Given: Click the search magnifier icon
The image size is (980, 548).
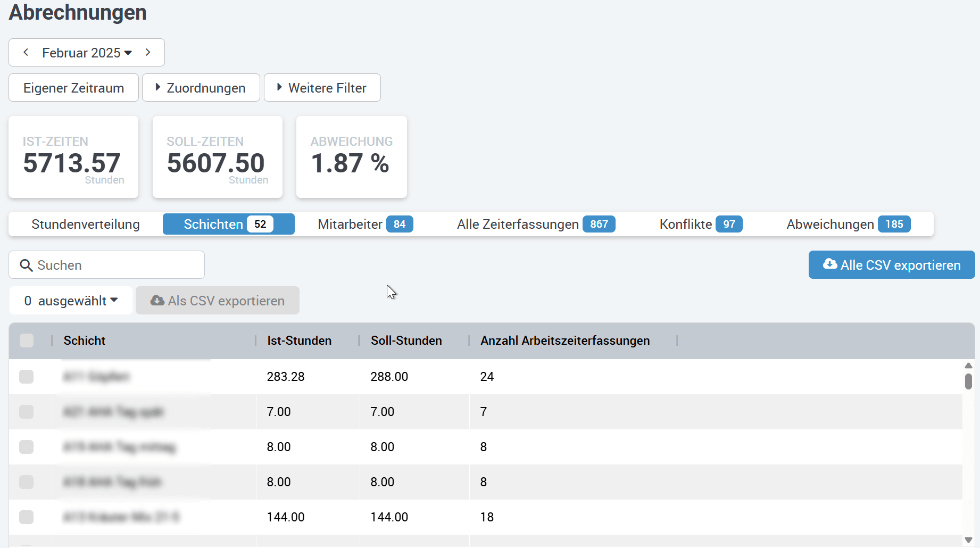Looking at the screenshot, I should pyautogui.click(x=27, y=265).
